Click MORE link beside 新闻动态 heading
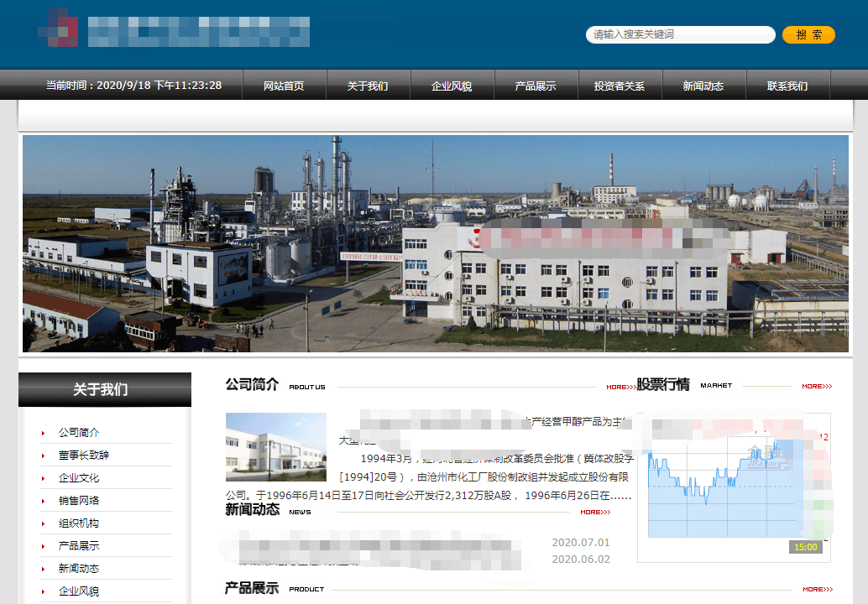This screenshot has width=868, height=604. point(594,512)
